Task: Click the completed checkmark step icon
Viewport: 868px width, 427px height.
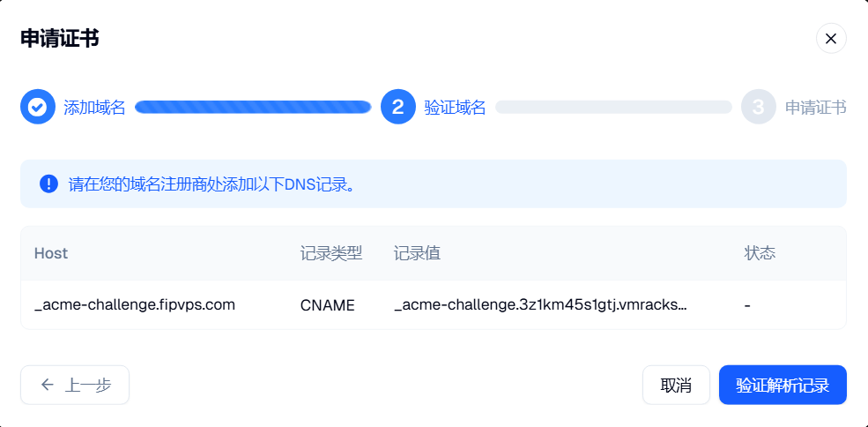Action: click(38, 107)
